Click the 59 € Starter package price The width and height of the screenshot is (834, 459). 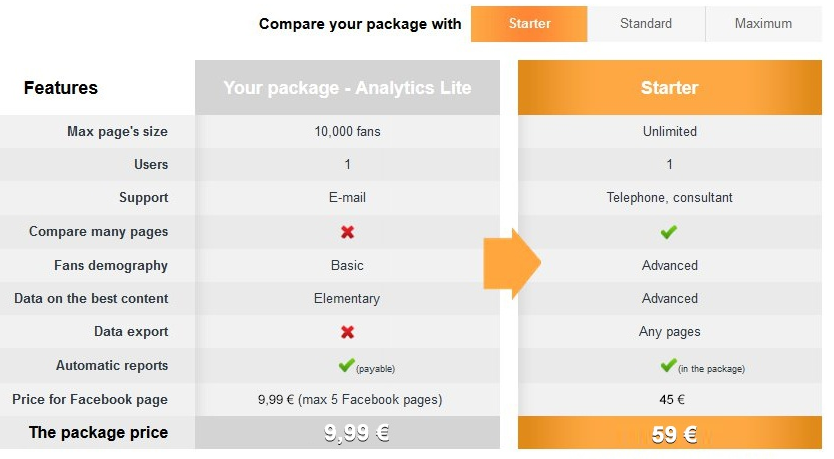coord(669,434)
